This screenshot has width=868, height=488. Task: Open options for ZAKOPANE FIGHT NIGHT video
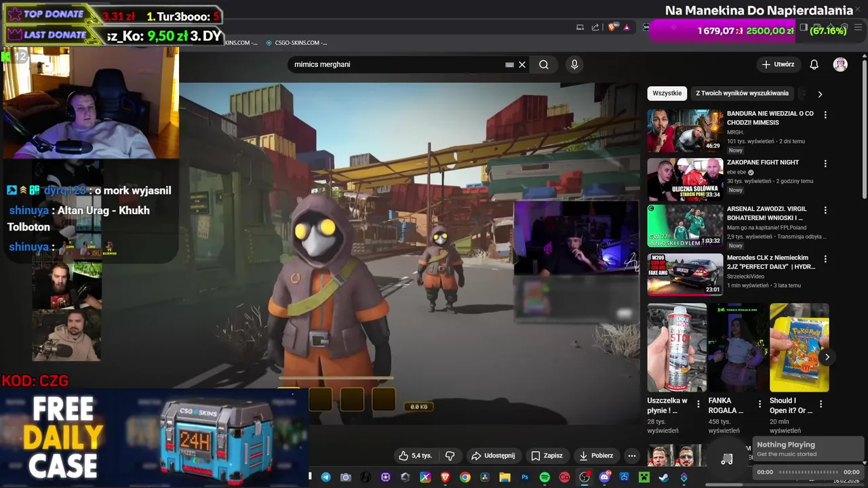click(825, 163)
